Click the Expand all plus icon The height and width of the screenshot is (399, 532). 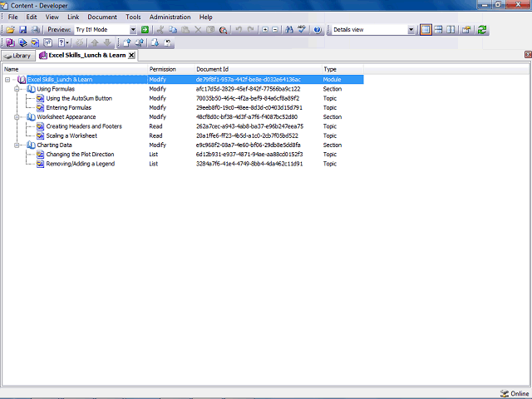click(265, 30)
